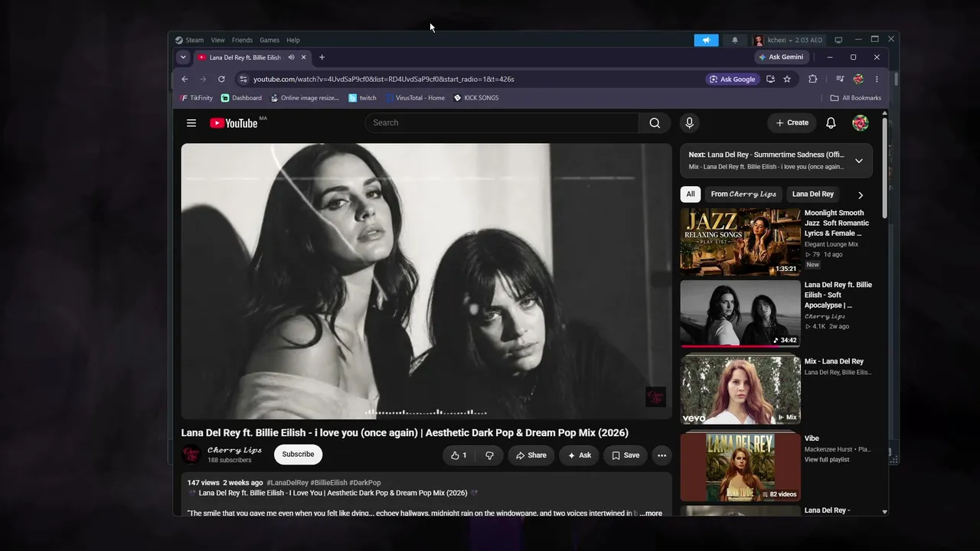Dislike the video with thumbs down
The height and width of the screenshot is (551, 980).
tap(489, 455)
